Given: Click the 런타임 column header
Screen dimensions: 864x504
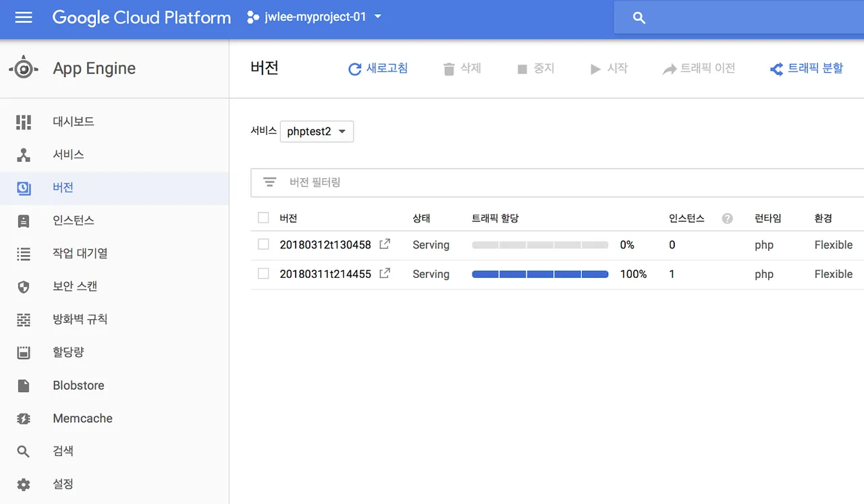Looking at the screenshot, I should pyautogui.click(x=768, y=218).
